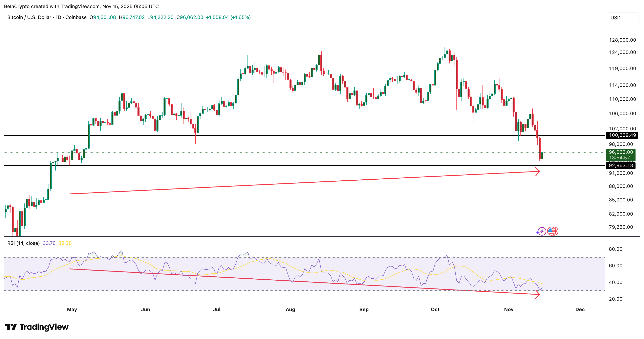Screen dimensions: 644x339
Task: Click the change percentage +1.65%
Action: 240,18
